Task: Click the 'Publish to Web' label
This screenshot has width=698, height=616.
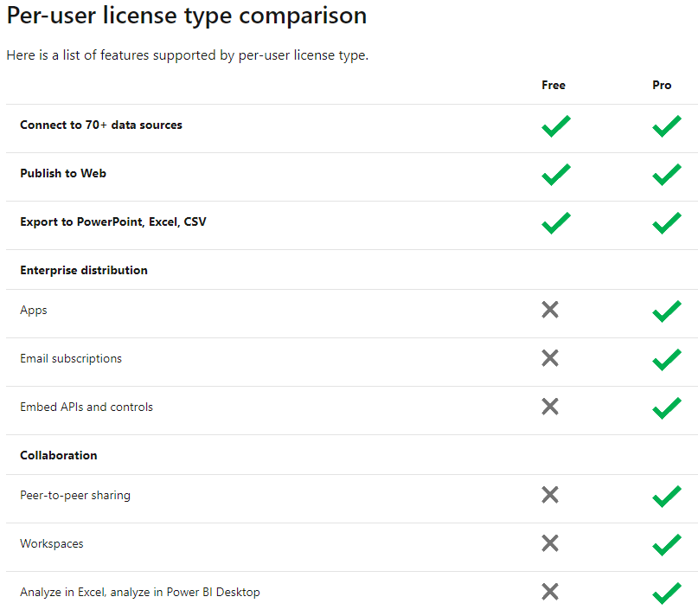Action: [x=63, y=173]
